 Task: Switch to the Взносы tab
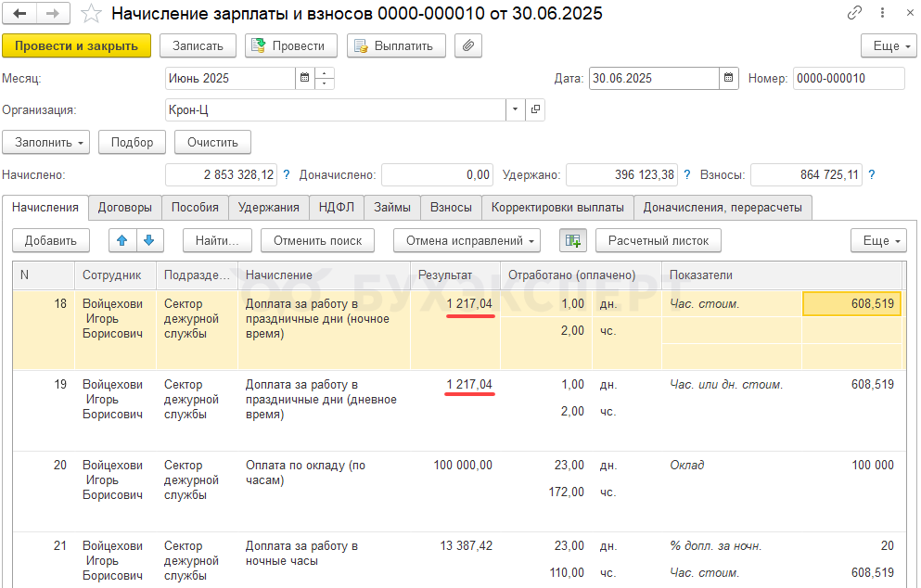click(x=451, y=208)
